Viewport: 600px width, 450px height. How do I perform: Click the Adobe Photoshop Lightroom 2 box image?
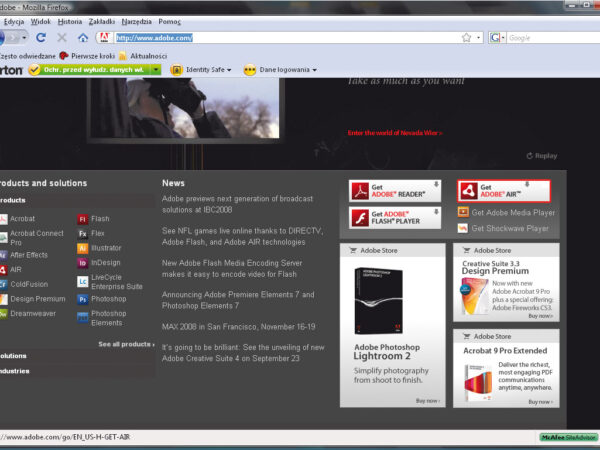tap(378, 299)
